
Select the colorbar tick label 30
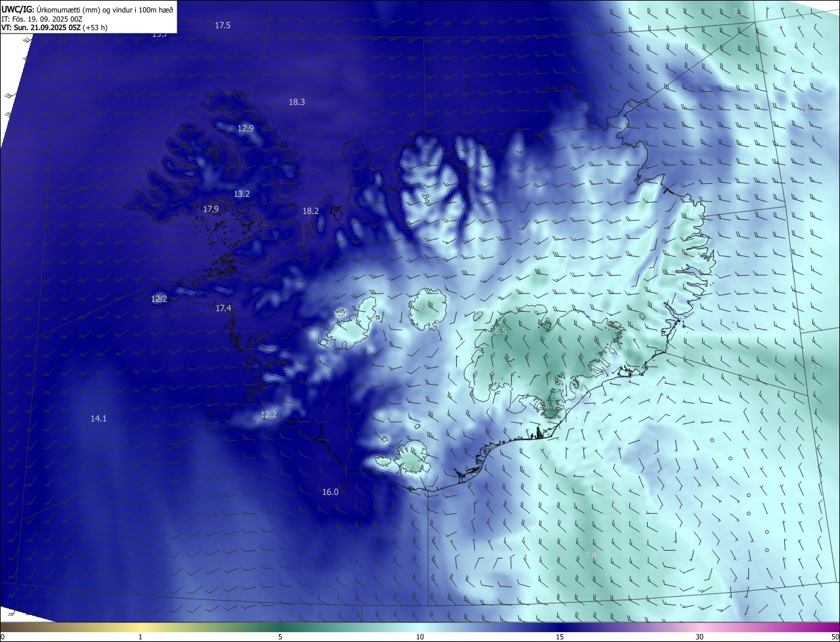point(700,637)
